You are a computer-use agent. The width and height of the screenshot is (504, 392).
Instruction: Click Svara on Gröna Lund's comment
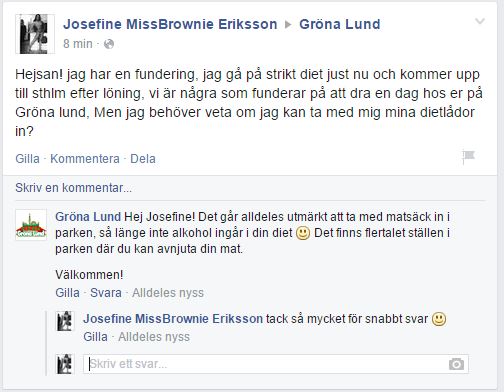(x=106, y=293)
